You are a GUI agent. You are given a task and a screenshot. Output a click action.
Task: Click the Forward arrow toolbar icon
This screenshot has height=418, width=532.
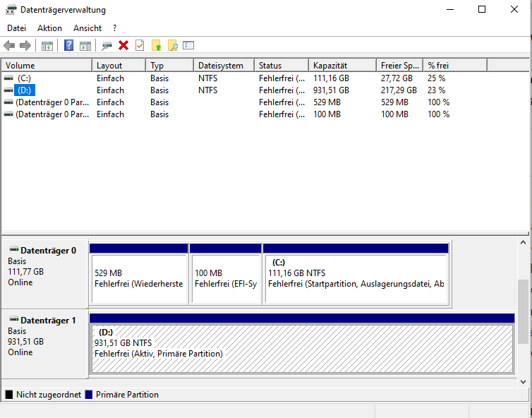point(25,45)
